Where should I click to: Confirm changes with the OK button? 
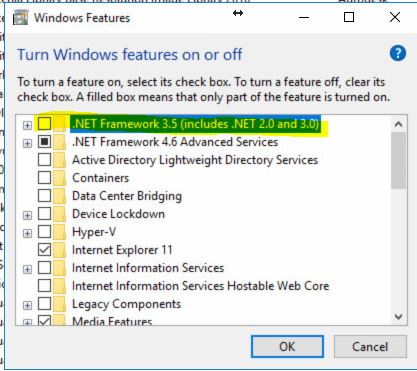tap(287, 347)
